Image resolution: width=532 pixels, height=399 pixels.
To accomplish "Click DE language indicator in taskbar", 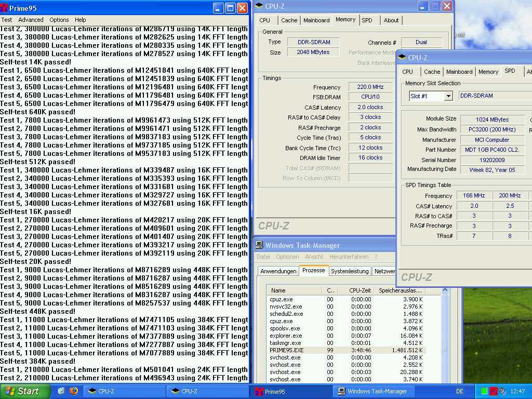I will 459,391.
